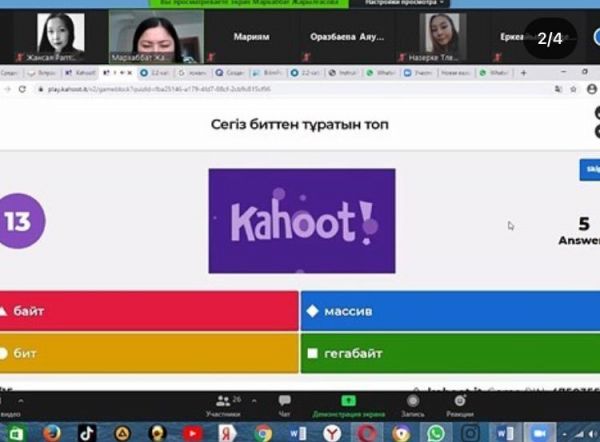Click the browser reload button
The width and height of the screenshot is (600, 442).
pyautogui.click(x=22, y=89)
